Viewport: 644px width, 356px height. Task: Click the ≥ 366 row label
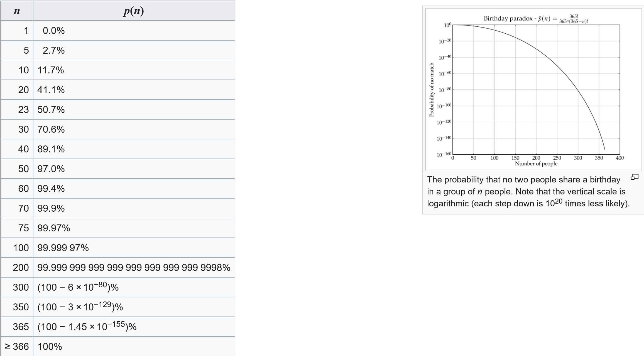[x=17, y=347]
